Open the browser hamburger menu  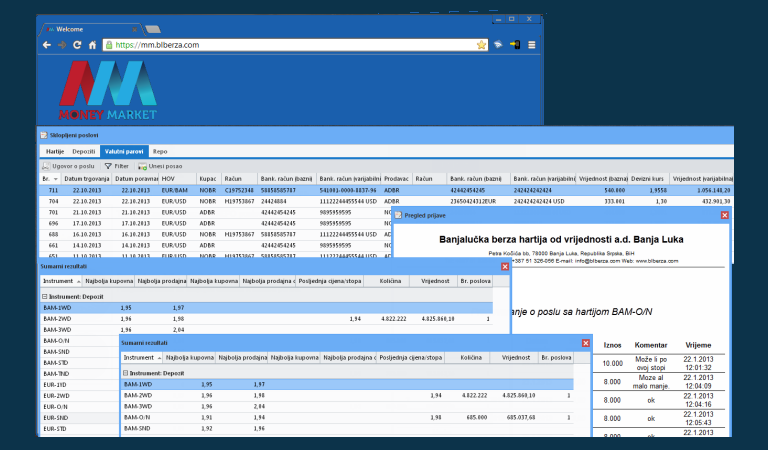531,45
